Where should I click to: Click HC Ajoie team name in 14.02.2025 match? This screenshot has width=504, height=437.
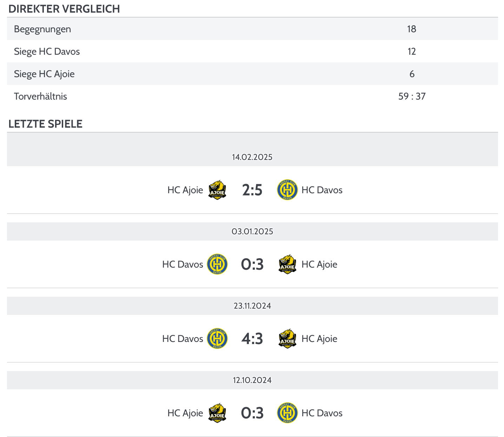pyautogui.click(x=185, y=190)
